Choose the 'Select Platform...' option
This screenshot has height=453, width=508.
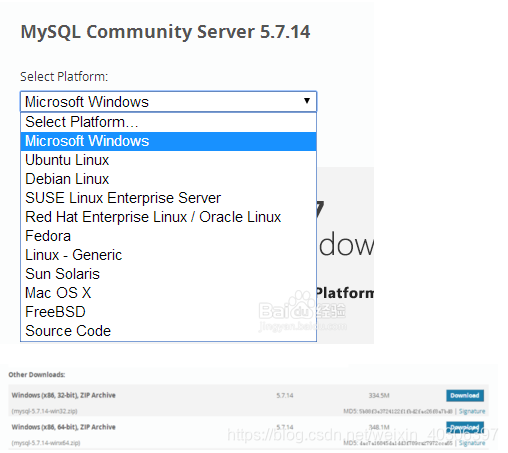(x=168, y=122)
